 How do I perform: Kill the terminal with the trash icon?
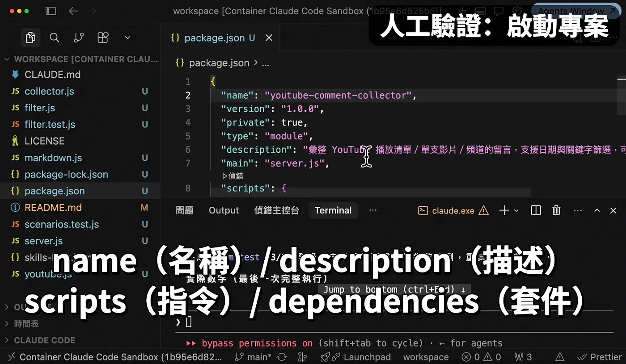556,210
